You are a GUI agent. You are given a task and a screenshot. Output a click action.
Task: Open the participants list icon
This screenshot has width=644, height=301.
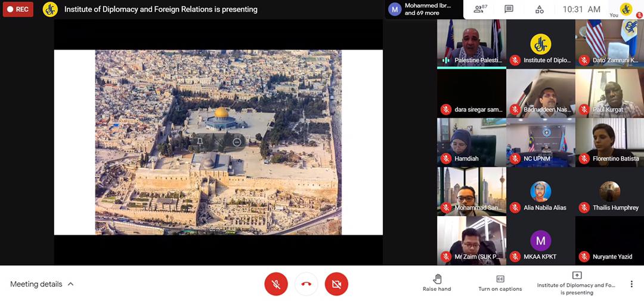click(x=479, y=9)
